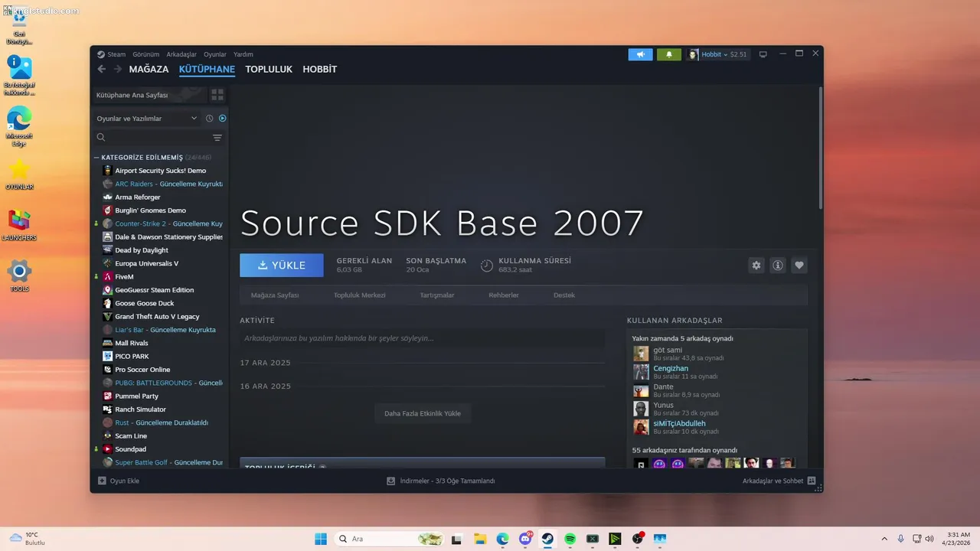Open the advanced filter lines icon

click(217, 138)
